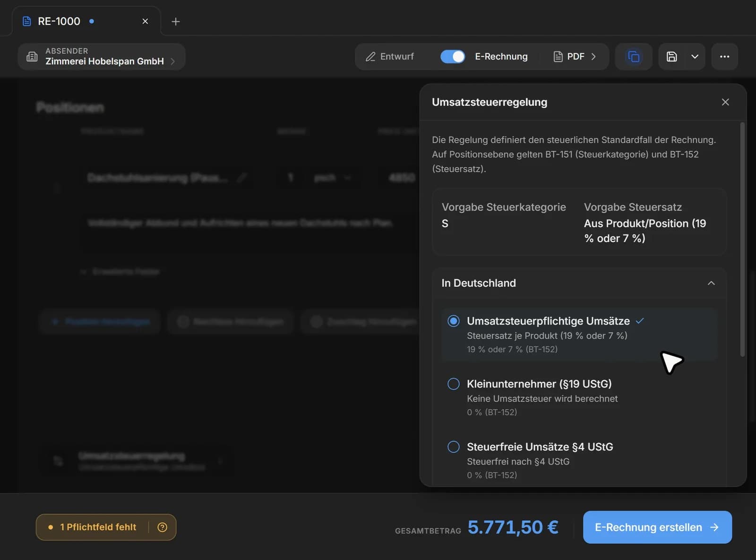Click the Absender building icon
This screenshot has width=756, height=560.
pos(32,57)
